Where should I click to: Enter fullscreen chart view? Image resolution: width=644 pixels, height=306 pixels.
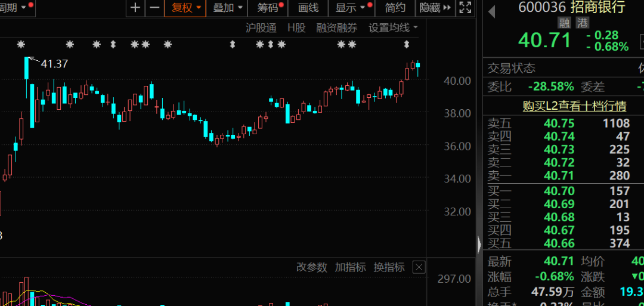[465, 8]
